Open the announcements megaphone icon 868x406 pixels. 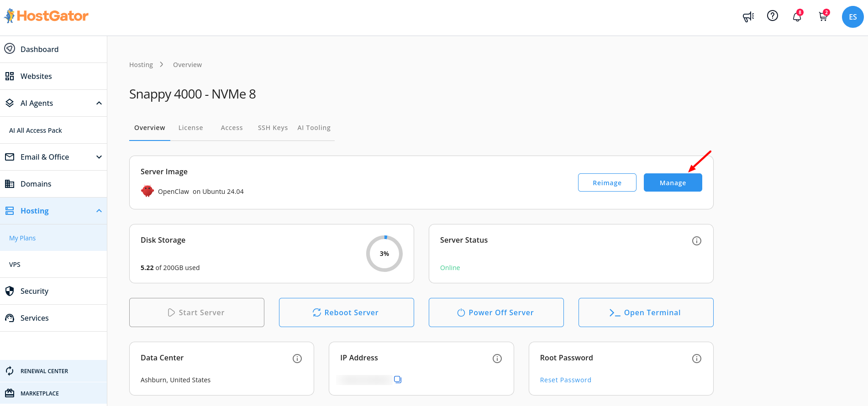tap(748, 17)
